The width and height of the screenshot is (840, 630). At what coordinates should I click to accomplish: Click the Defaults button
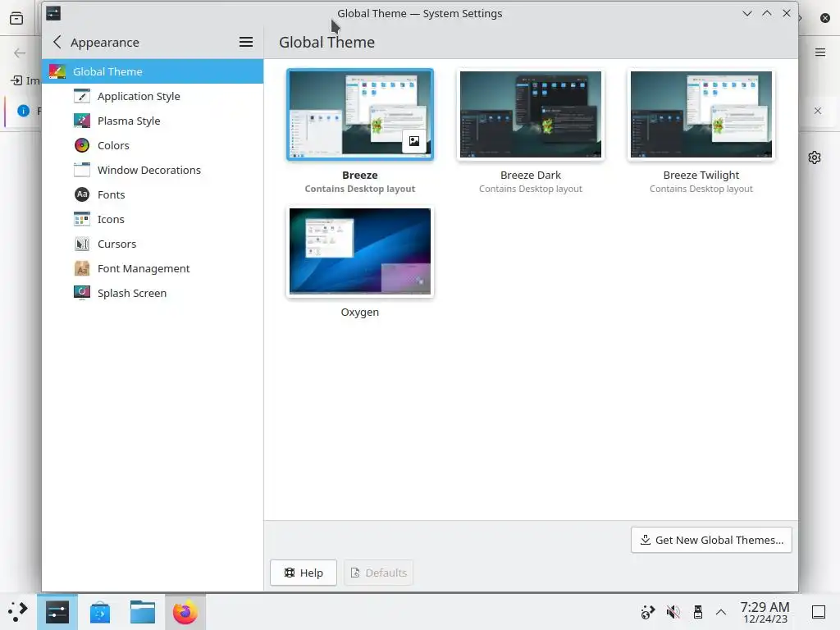pos(378,573)
